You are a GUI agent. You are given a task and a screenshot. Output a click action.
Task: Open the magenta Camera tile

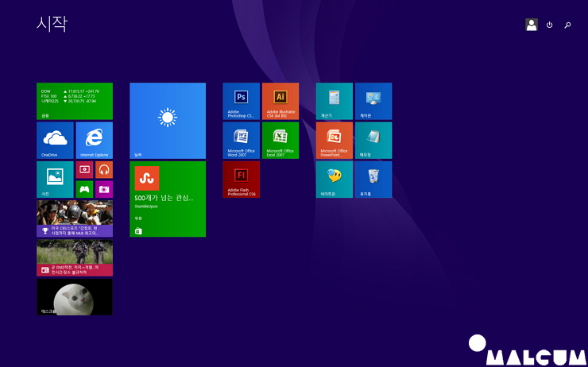[104, 189]
